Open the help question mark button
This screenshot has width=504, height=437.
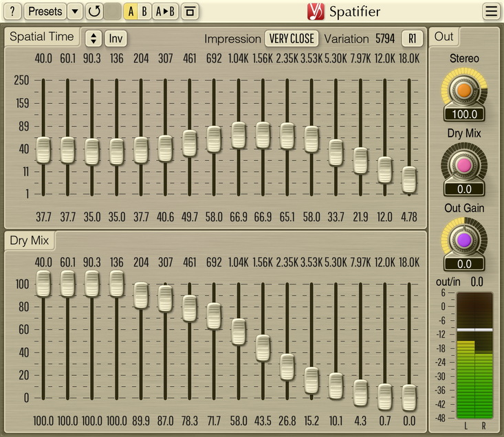pyautogui.click(x=12, y=12)
